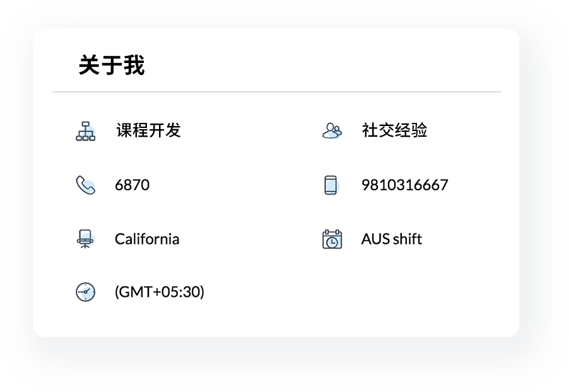
Task: Click the mobile number 9810316667
Action: (404, 185)
